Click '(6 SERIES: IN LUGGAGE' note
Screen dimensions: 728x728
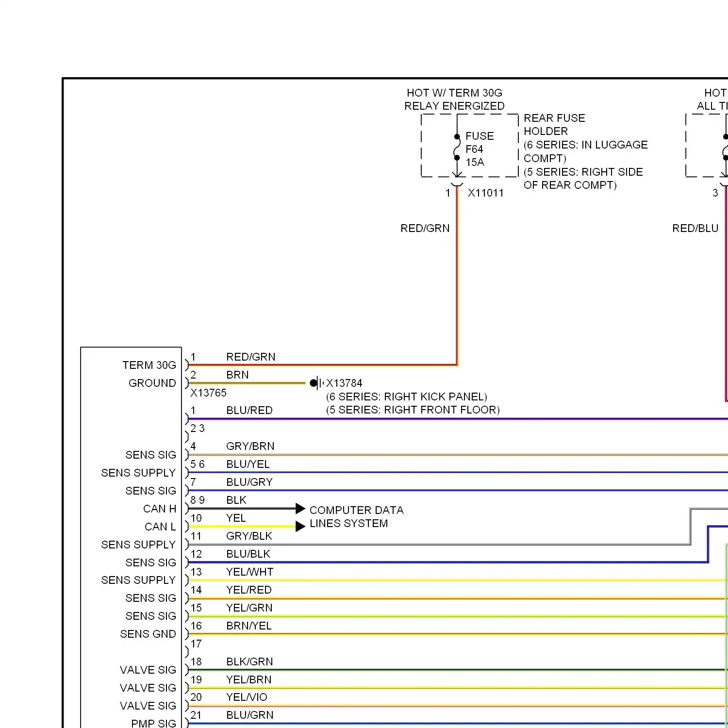click(x=586, y=145)
